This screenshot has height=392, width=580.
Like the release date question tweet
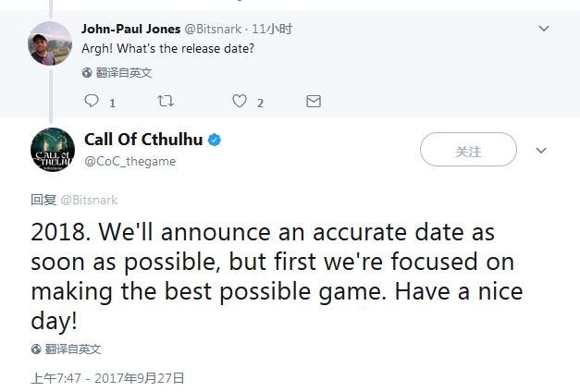pyautogui.click(x=241, y=102)
